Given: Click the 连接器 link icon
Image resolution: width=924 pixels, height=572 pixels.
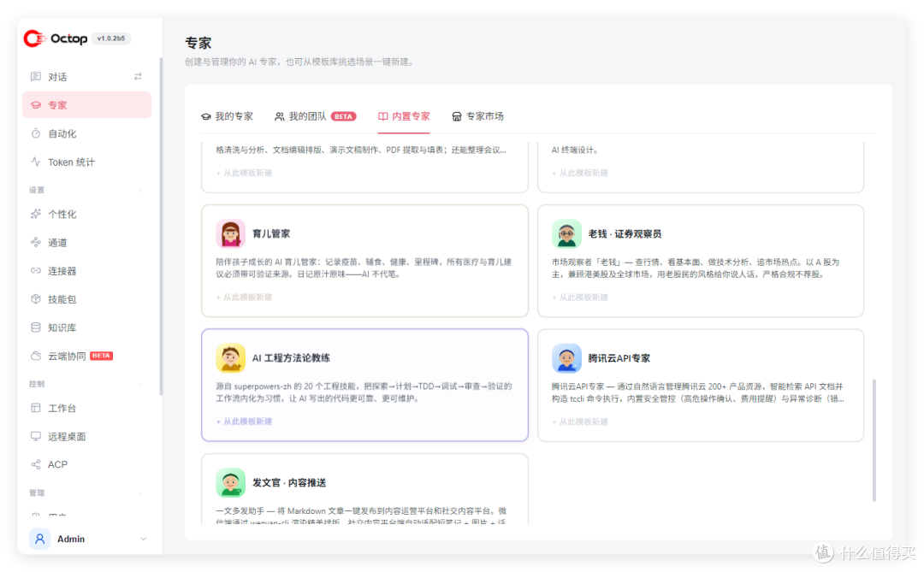Looking at the screenshot, I should 36,270.
